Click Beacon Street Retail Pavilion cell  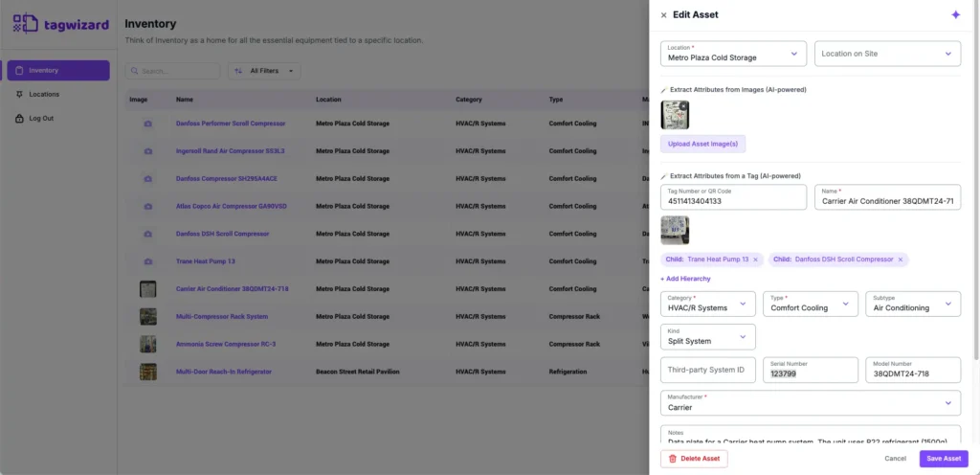[x=358, y=372]
